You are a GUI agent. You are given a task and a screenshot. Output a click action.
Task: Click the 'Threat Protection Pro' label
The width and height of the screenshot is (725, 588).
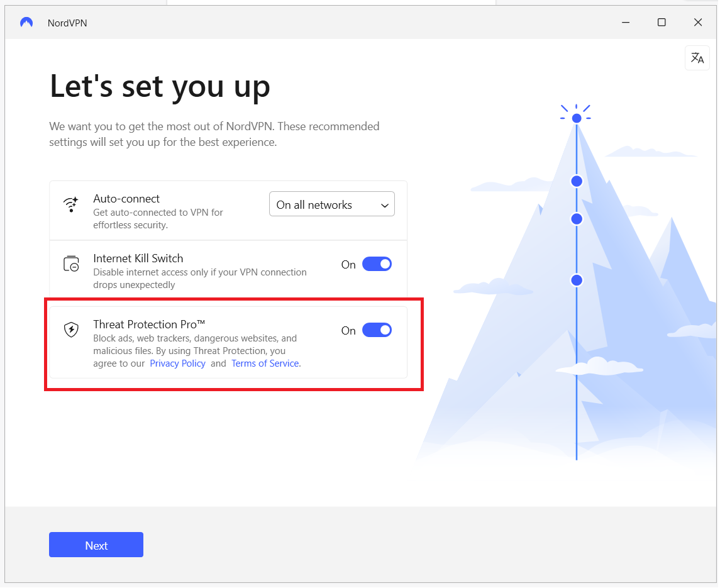coord(149,325)
